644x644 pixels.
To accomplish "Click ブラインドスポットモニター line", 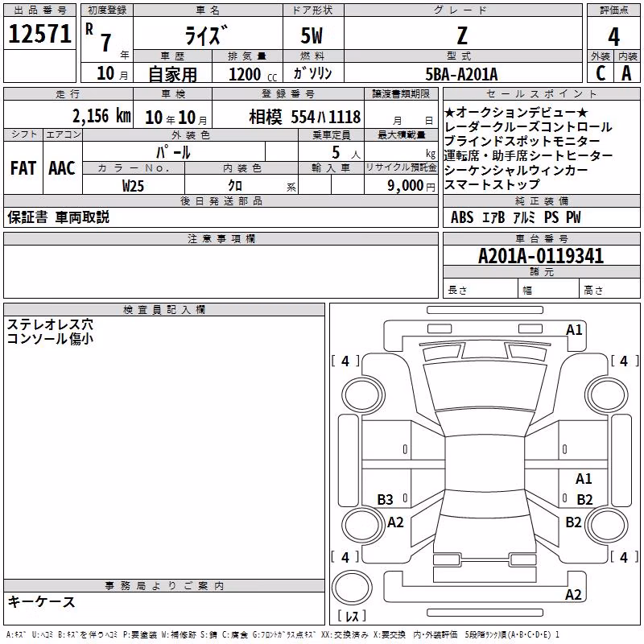I will tap(522, 141).
